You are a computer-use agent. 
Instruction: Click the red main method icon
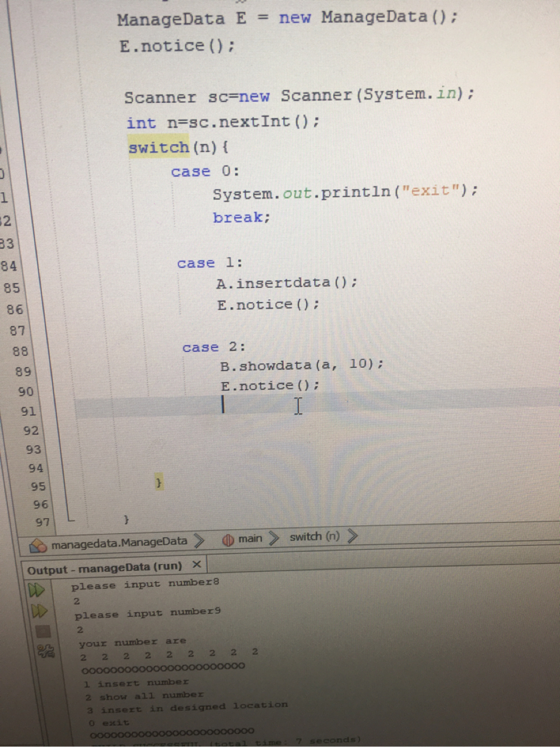tap(228, 540)
